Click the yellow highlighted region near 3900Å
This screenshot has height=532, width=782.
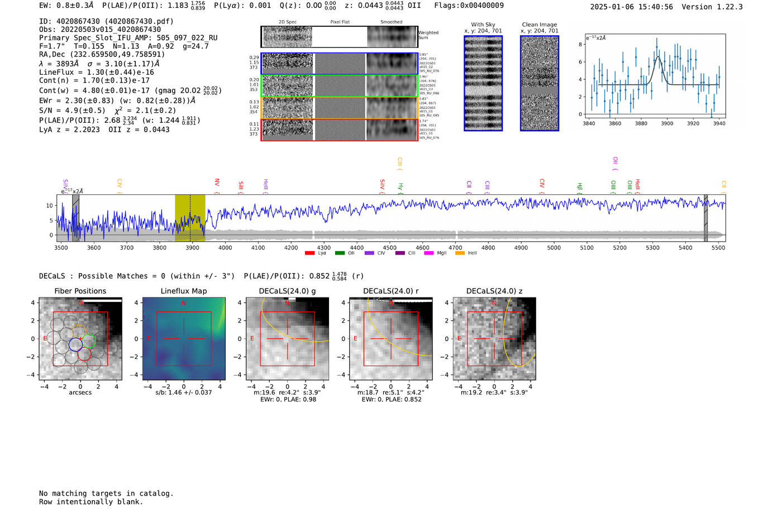190,218
